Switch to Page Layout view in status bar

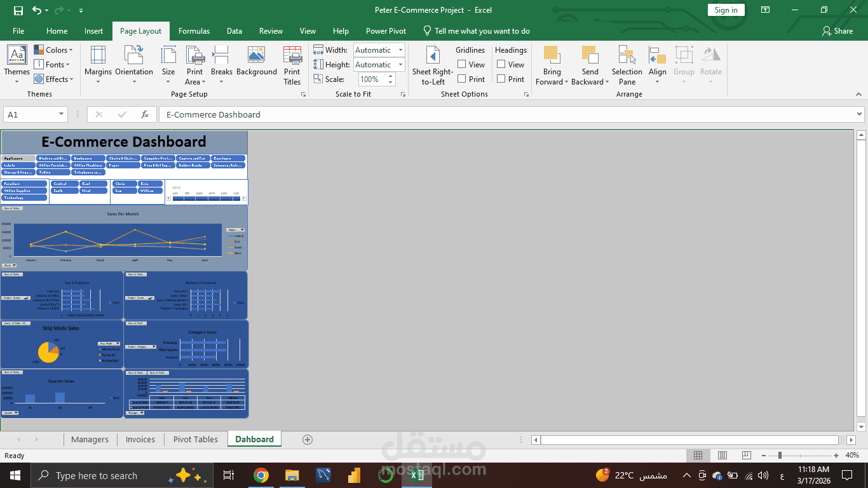click(722, 456)
